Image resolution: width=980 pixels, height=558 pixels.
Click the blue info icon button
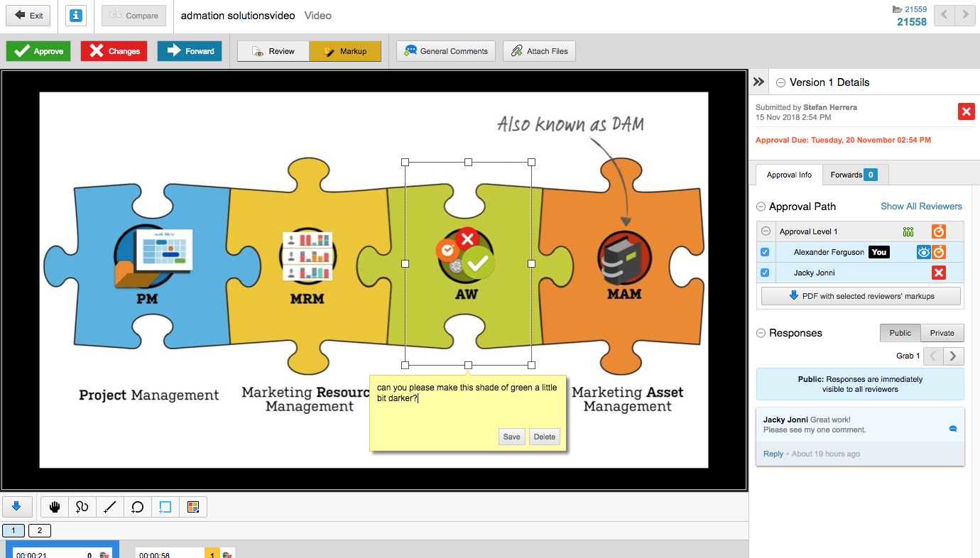click(76, 16)
